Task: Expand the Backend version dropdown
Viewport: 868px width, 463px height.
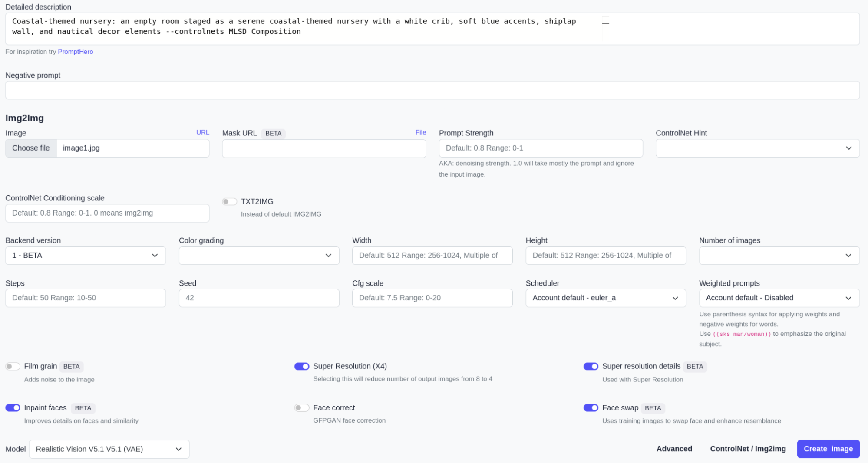Action: (85, 256)
